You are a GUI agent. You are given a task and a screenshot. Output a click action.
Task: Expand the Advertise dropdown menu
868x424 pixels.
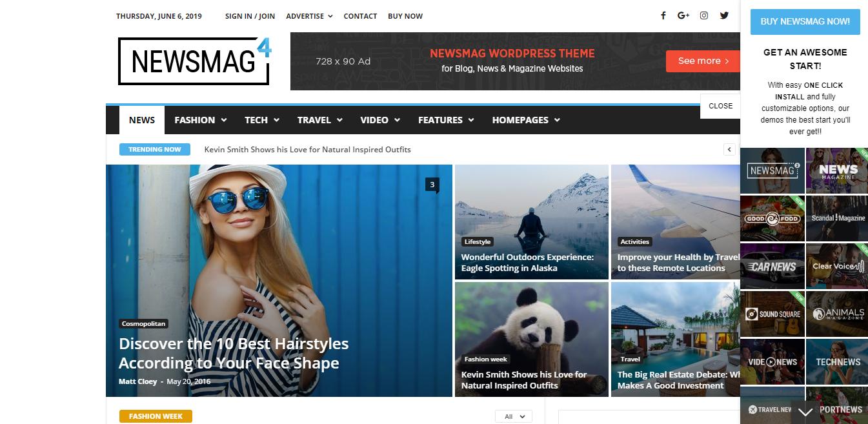[x=309, y=16]
